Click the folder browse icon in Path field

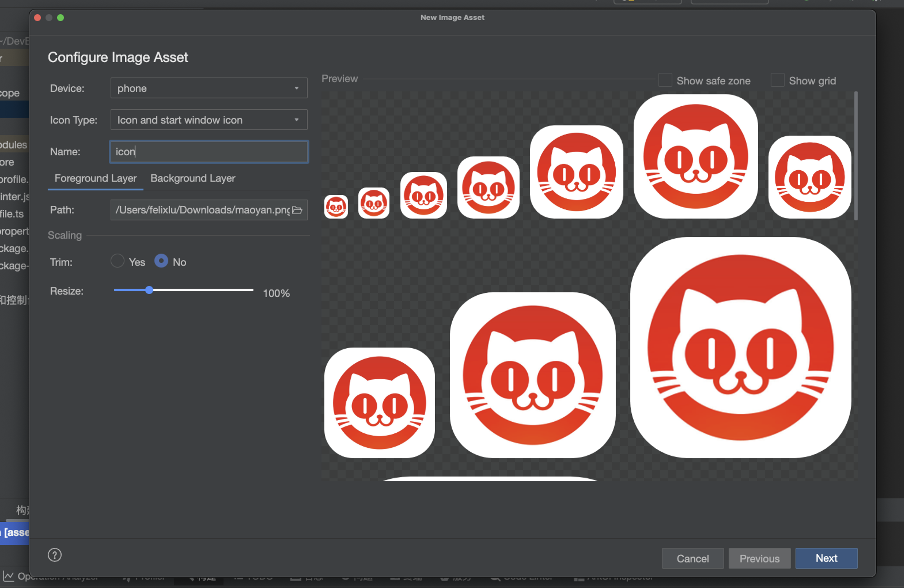click(297, 210)
